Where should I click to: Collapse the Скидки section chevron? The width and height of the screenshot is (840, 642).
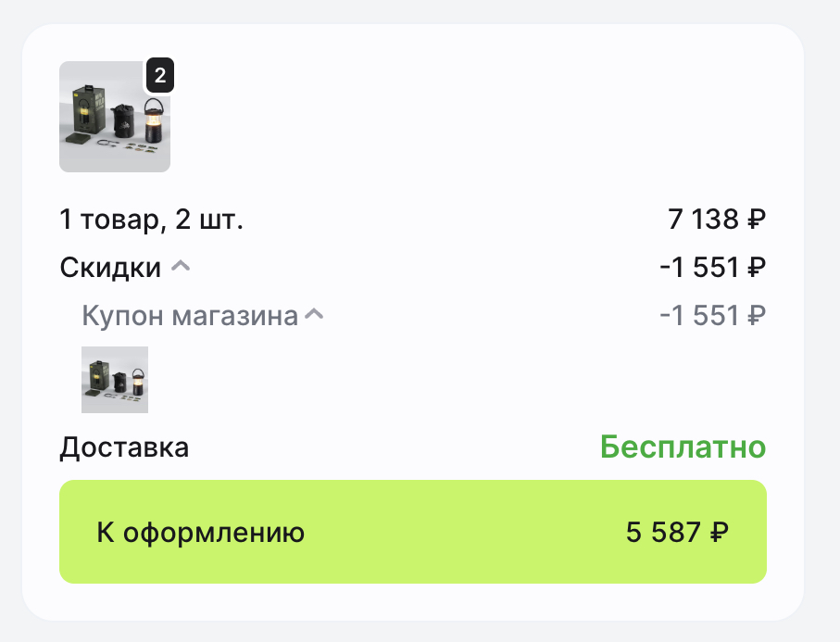tap(181, 267)
